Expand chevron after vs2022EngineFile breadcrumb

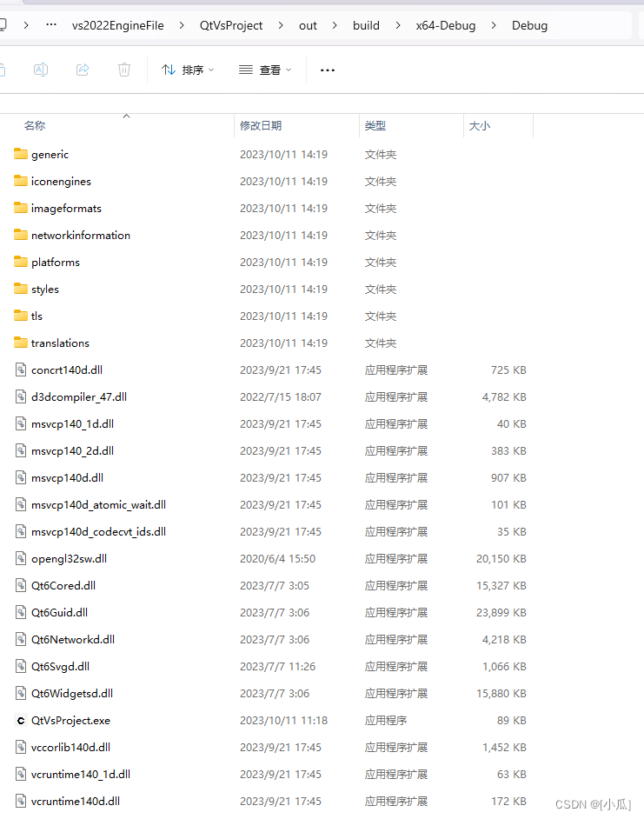182,25
